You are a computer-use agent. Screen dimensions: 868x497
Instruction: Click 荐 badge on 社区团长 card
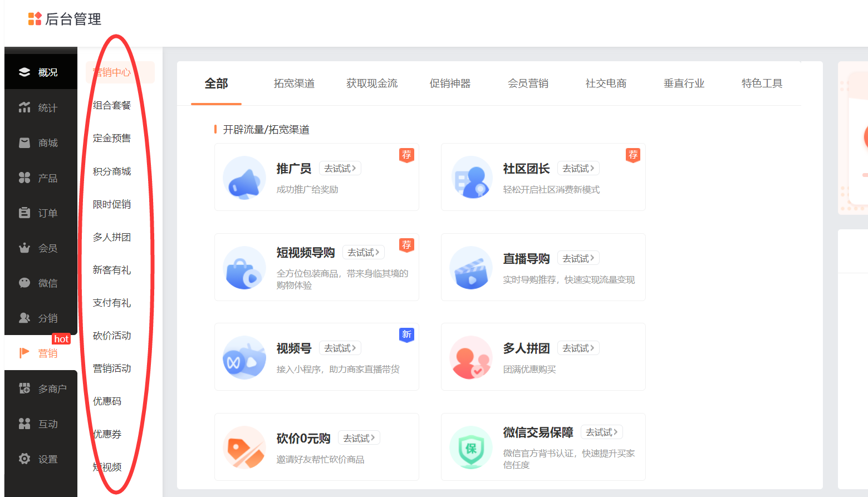[x=633, y=155]
